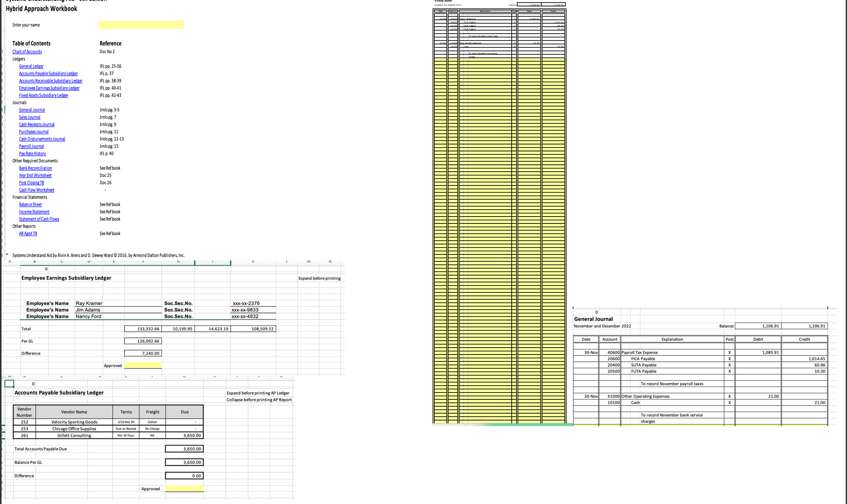Select the Total Accounts Payable Due cell
This screenshot has width=847, height=504.
coord(184,449)
